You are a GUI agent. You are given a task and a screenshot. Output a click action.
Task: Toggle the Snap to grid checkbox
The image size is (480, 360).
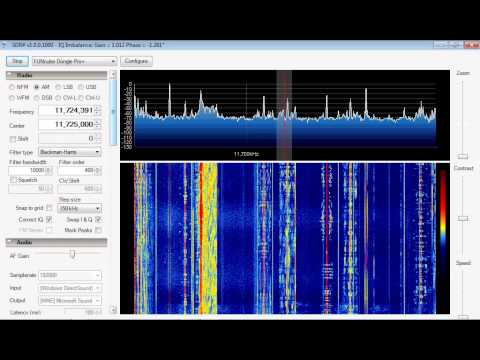point(49,208)
